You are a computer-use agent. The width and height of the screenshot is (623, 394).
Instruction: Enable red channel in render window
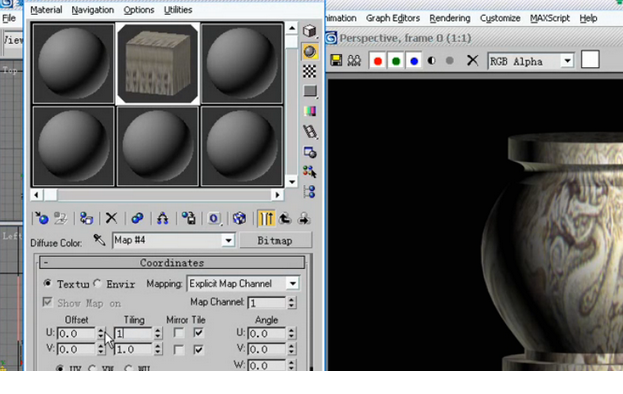point(377,61)
